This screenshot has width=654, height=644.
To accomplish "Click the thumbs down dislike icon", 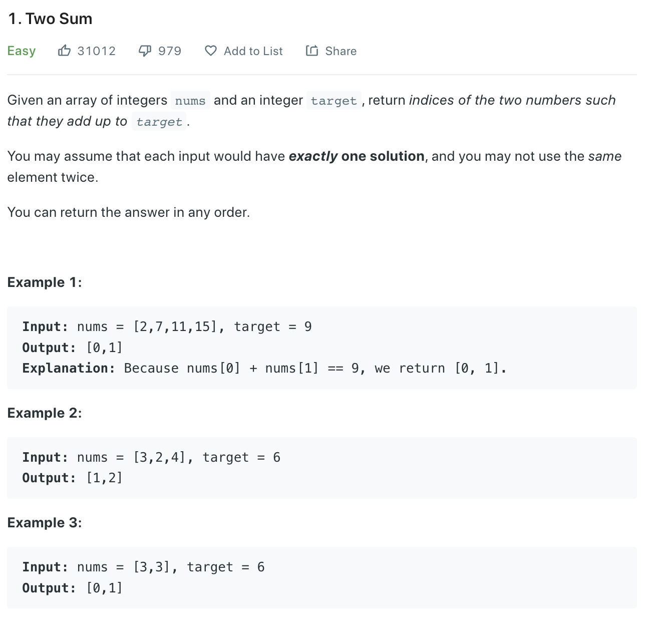I will coord(145,51).
